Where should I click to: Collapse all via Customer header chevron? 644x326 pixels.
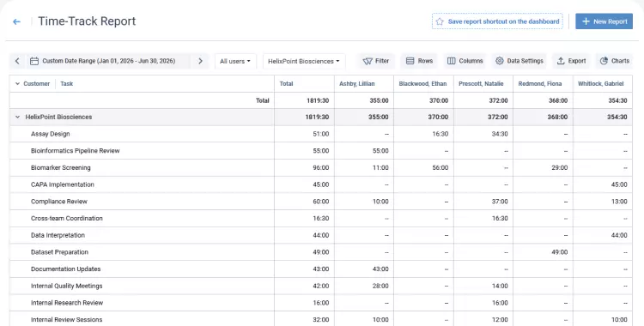tap(17, 84)
